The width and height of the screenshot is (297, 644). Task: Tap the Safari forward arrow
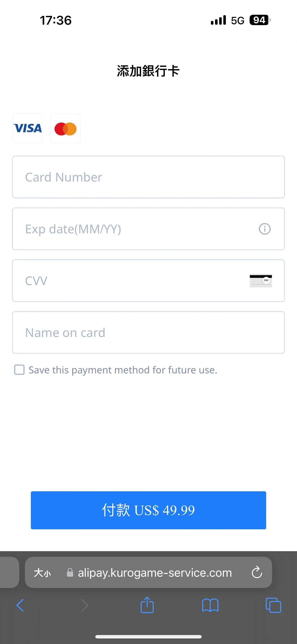(x=85, y=605)
